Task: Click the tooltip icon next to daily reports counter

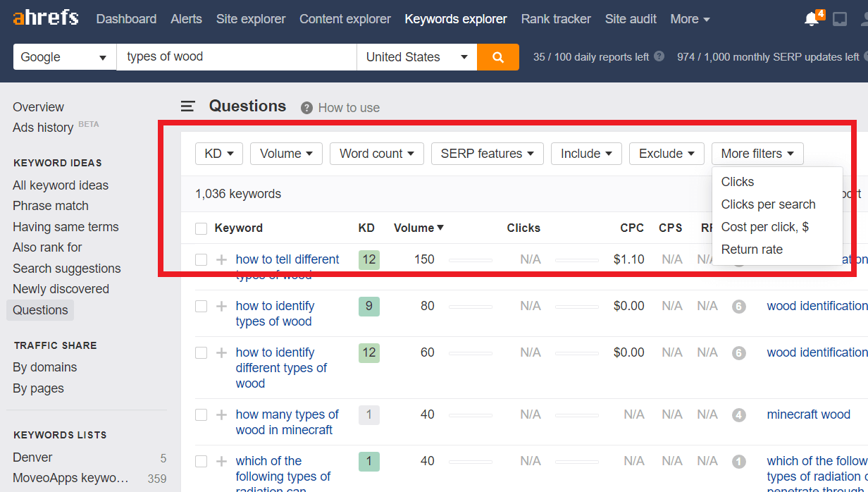Action: [x=657, y=56]
